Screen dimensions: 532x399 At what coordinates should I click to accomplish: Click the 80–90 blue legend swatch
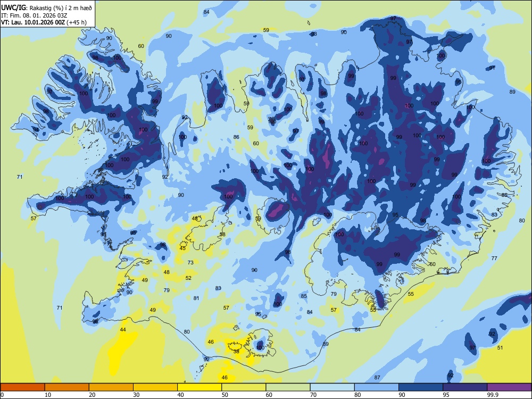coord(377,387)
